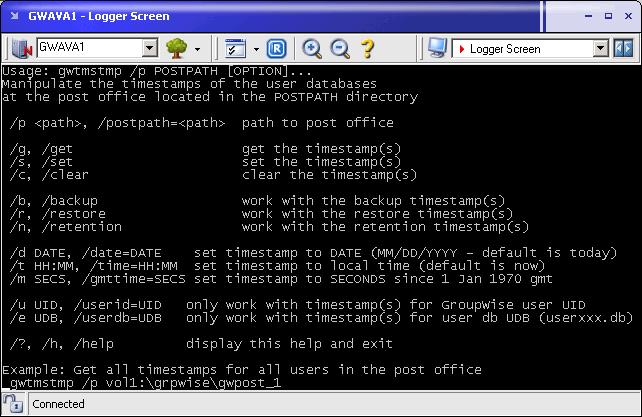642x417 pixels.
Task: Click the '/m SECS, /gmttime=SECS' line
Action: [x=281, y=279]
